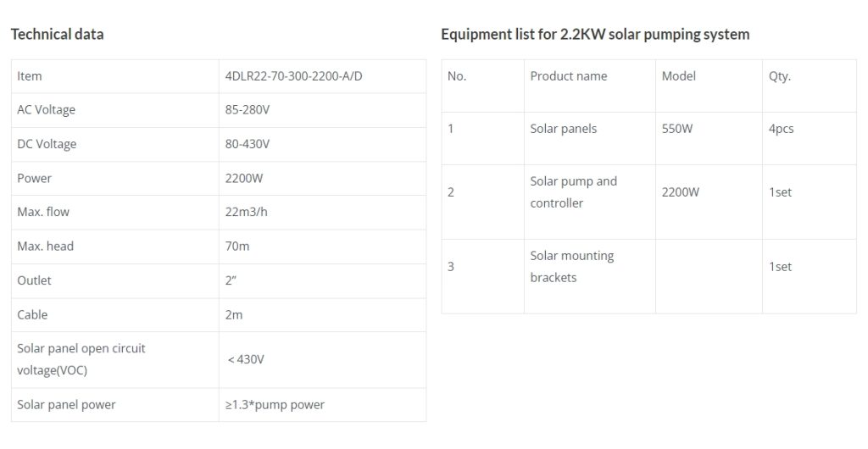Select the ≥1.3*pump power cell

click(322, 405)
